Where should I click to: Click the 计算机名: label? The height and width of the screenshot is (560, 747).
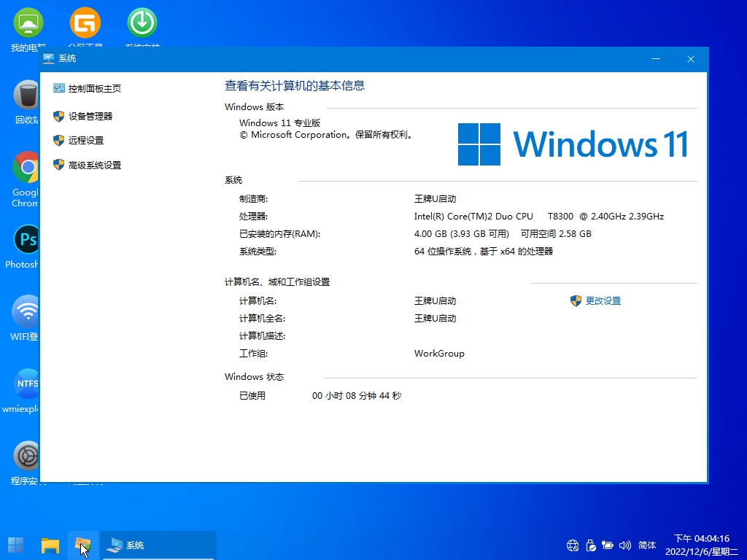[x=258, y=301]
